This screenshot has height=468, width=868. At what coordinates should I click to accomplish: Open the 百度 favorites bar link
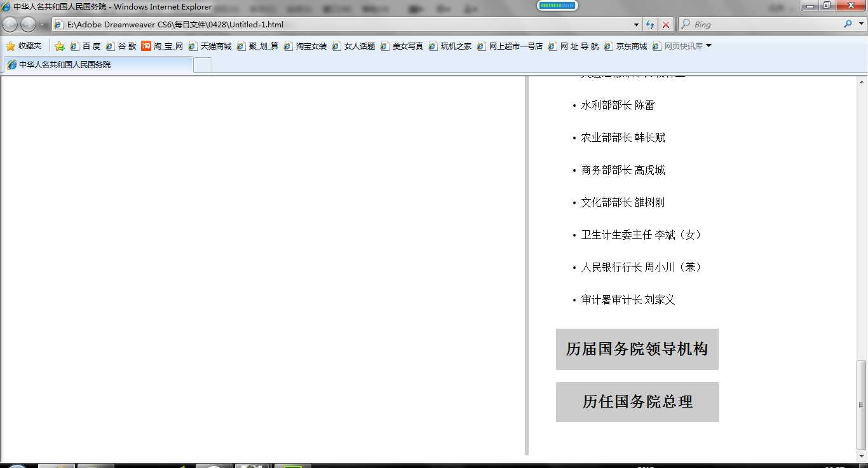pos(85,46)
